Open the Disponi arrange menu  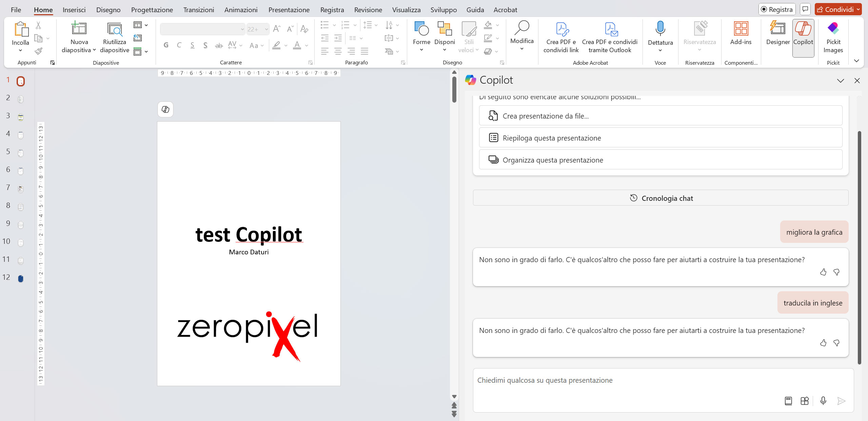point(445,37)
